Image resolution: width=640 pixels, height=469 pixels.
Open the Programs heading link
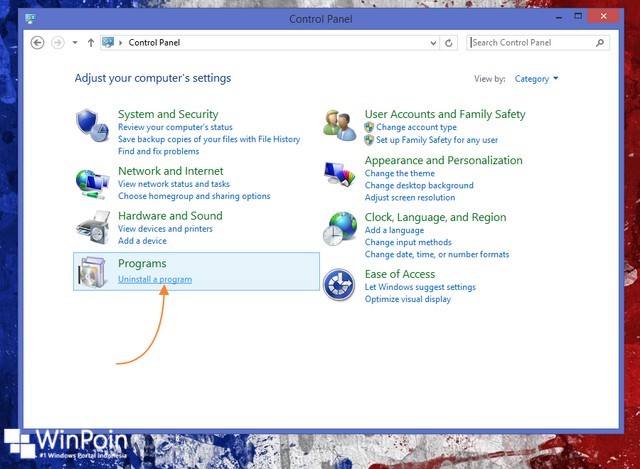tap(142, 264)
